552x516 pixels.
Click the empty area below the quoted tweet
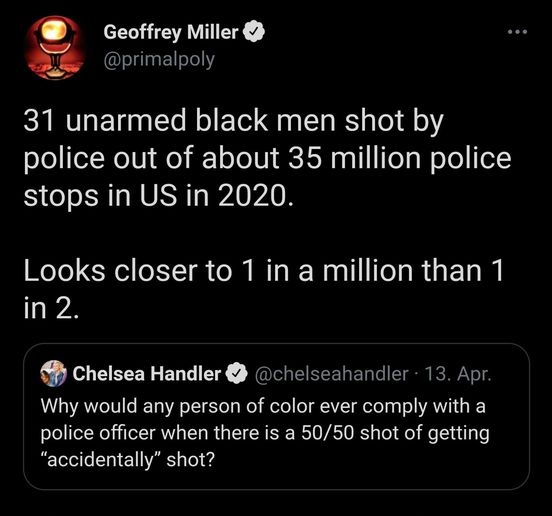point(276,503)
